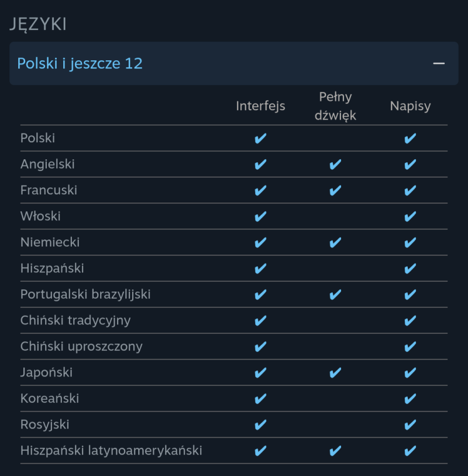468x476 pixels.
Task: Click the Niemiecki full audio checkmark
Action: click(335, 242)
